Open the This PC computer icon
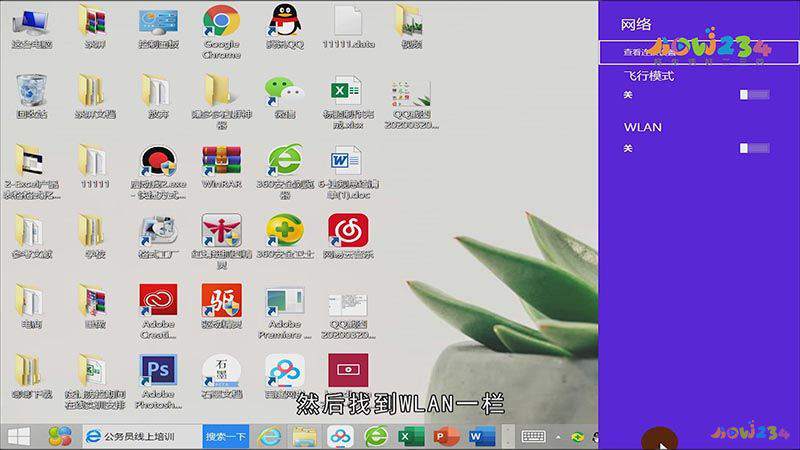The height and width of the screenshot is (450, 800). pos(32,23)
